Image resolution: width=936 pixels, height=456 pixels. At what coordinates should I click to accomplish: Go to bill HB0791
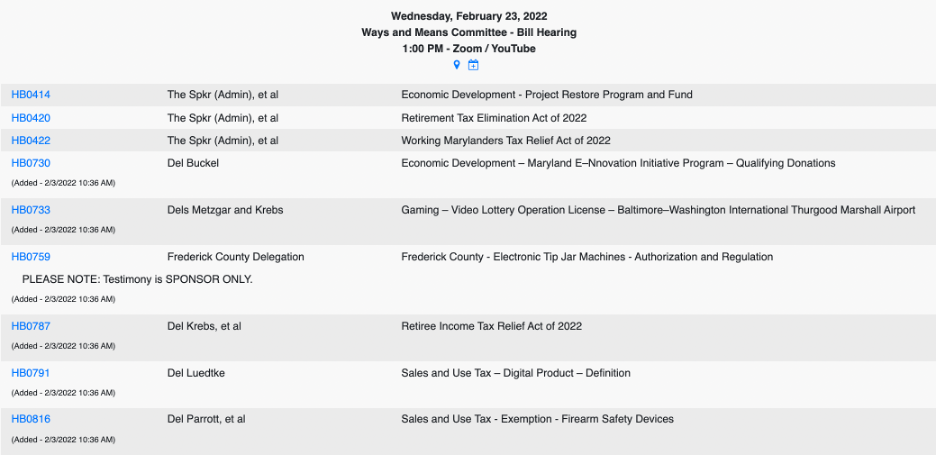(31, 373)
